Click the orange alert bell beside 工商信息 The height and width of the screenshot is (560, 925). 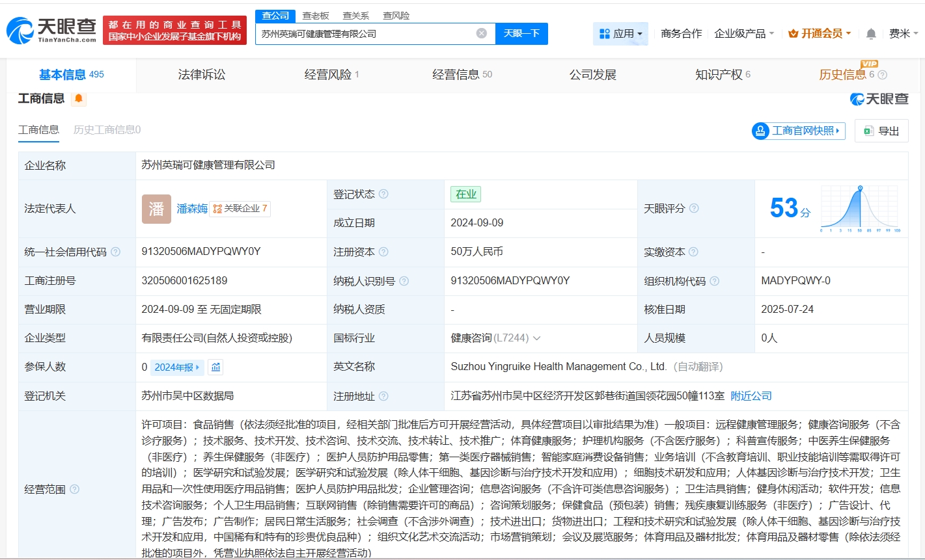tap(79, 99)
